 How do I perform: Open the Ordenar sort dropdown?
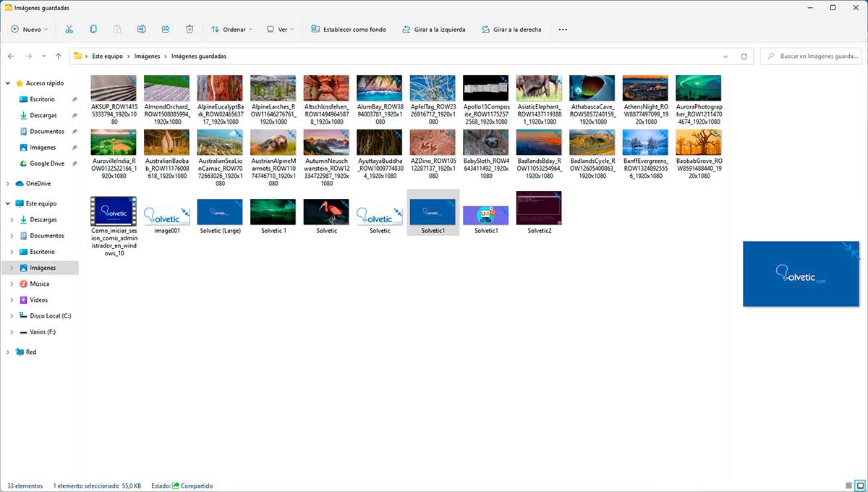231,30
